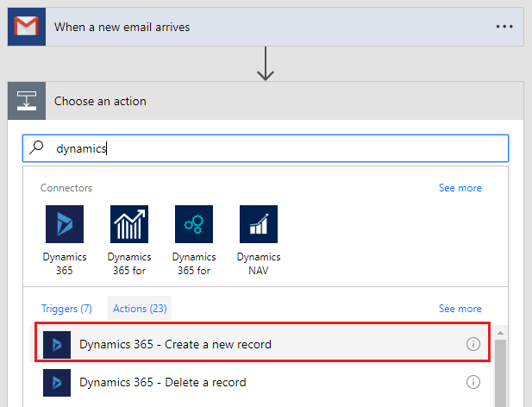Click the magnifier icon in the search box

[36, 147]
